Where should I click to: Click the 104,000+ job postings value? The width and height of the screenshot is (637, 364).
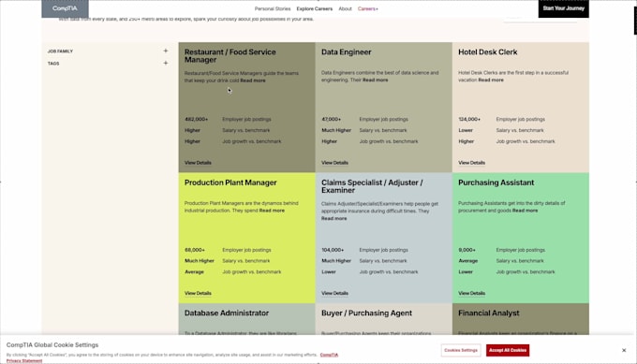(x=333, y=250)
